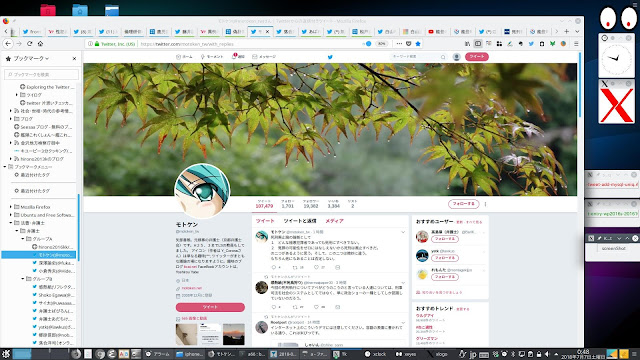Retweet the first モトケン tweet
The height and width of the screenshot is (360, 640).
295,267
